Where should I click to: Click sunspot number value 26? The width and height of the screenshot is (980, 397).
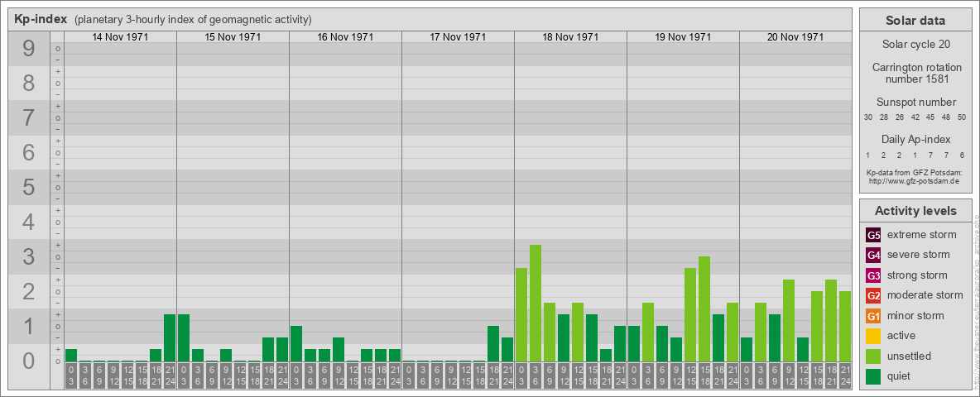point(900,117)
